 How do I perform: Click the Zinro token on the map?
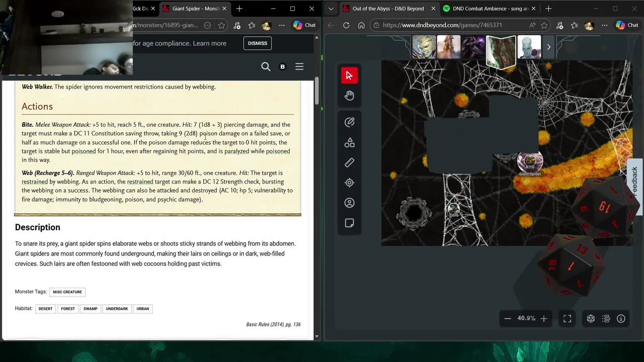pos(454,209)
